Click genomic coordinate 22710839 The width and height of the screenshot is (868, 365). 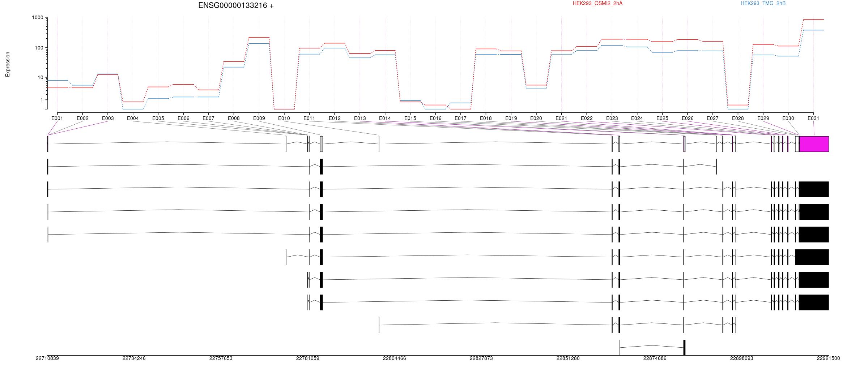47,358
